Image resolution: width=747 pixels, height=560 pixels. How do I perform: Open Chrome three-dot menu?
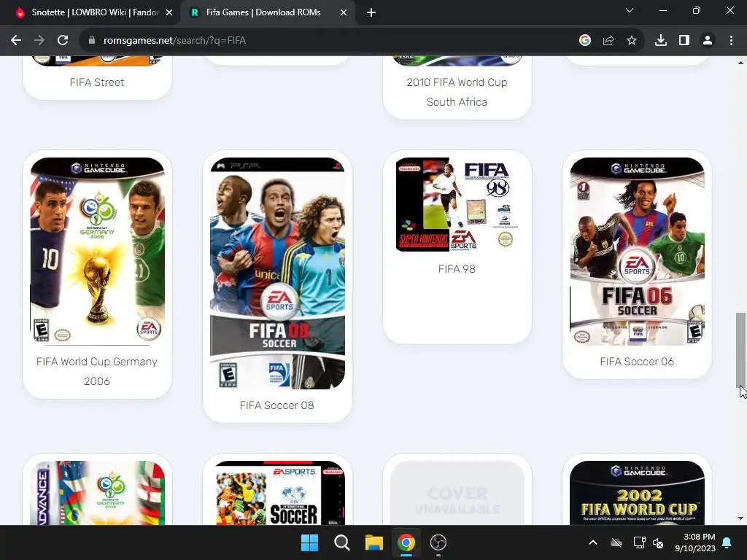[731, 41]
